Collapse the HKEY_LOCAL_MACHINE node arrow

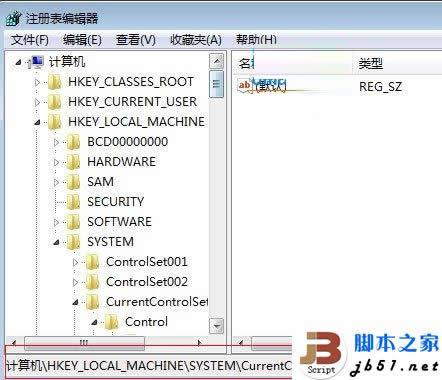(37, 123)
